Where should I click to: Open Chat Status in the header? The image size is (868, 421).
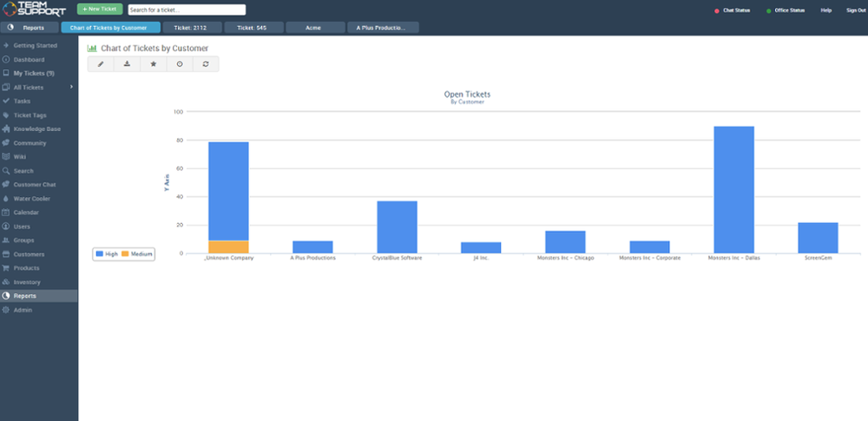[733, 10]
